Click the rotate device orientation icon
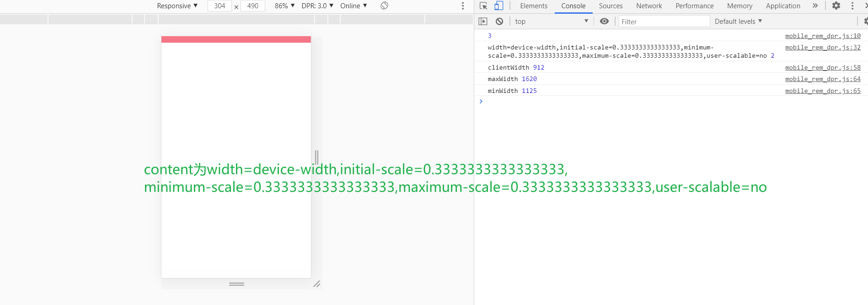The image size is (868, 305). point(384,5)
